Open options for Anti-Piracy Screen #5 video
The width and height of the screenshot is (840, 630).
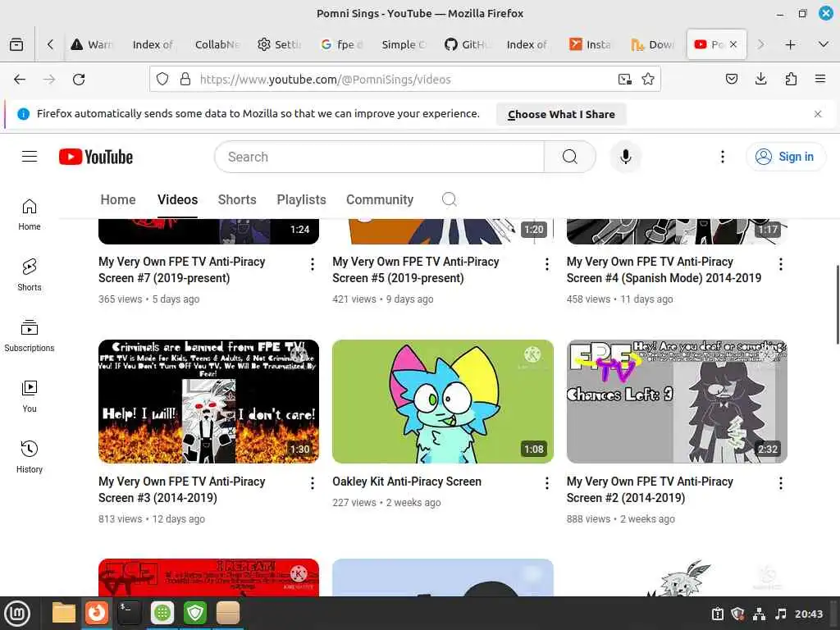pos(546,264)
